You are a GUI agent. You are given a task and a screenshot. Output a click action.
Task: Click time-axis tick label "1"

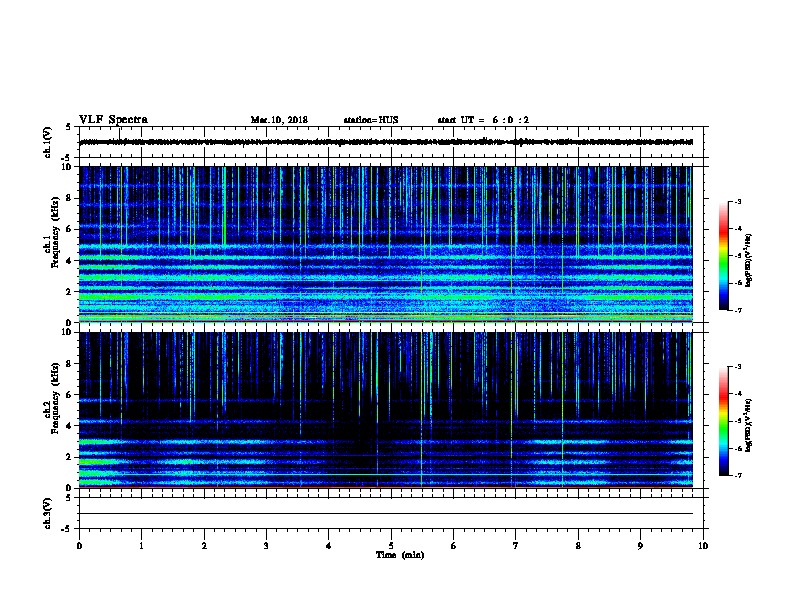pos(142,545)
